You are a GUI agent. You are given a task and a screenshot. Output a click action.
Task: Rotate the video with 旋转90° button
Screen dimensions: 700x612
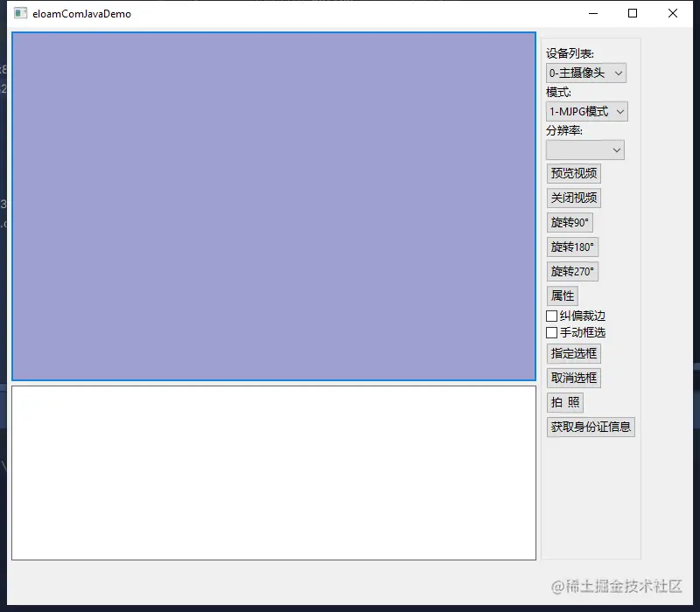pyautogui.click(x=570, y=223)
